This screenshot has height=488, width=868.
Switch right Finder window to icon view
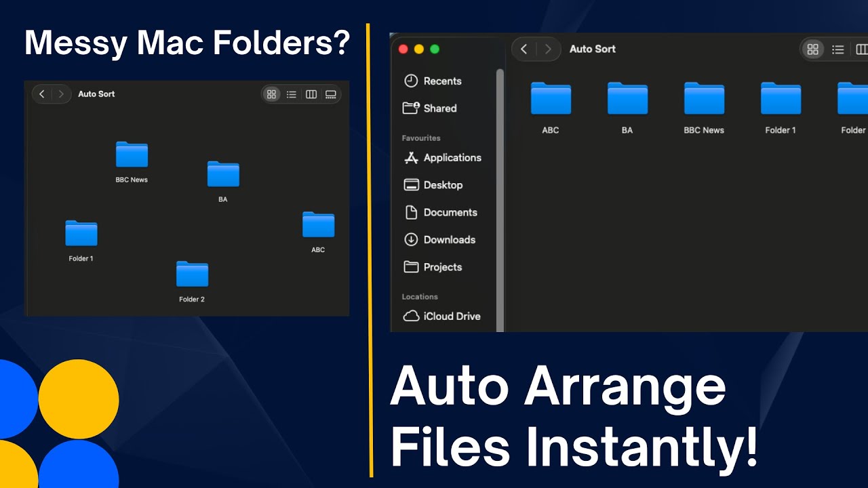click(812, 49)
